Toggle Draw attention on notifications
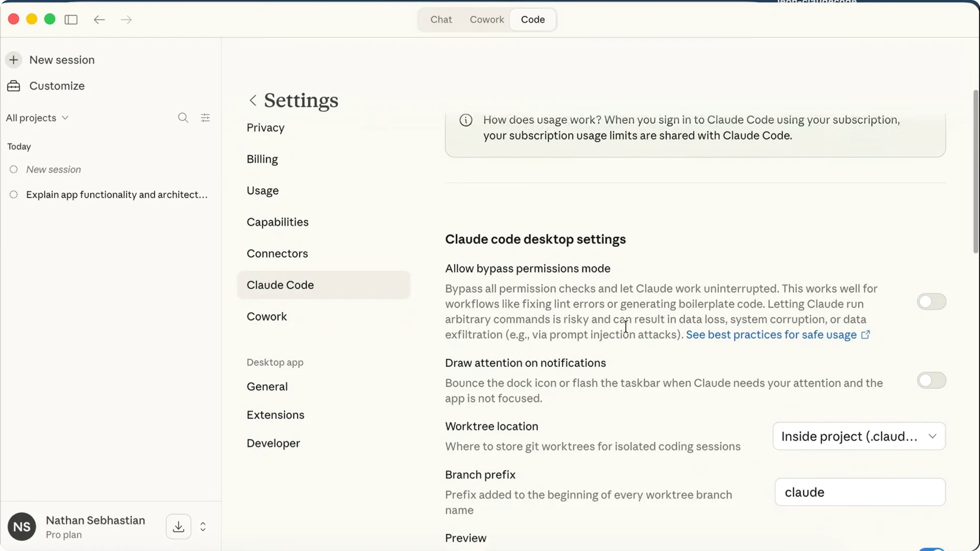 [x=932, y=380]
